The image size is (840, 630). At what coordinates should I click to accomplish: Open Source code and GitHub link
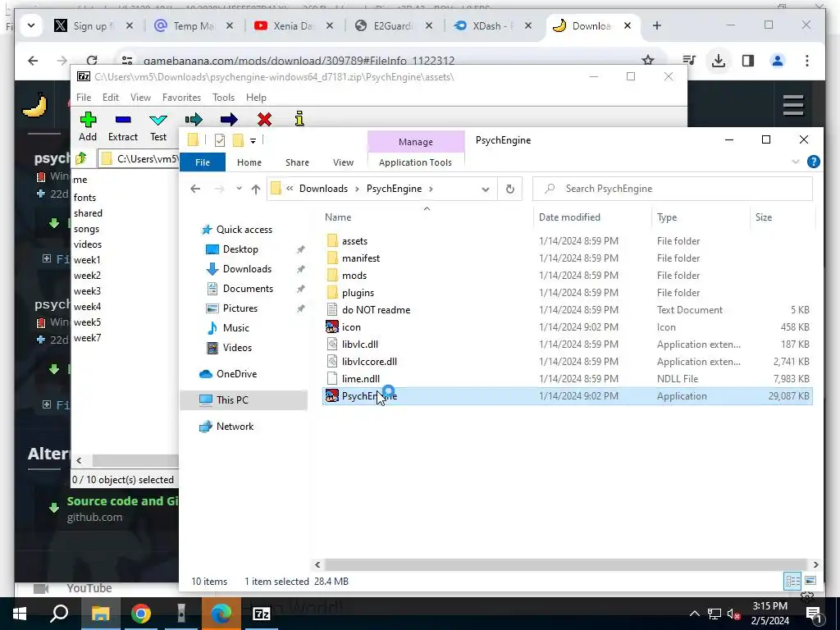[x=123, y=501]
